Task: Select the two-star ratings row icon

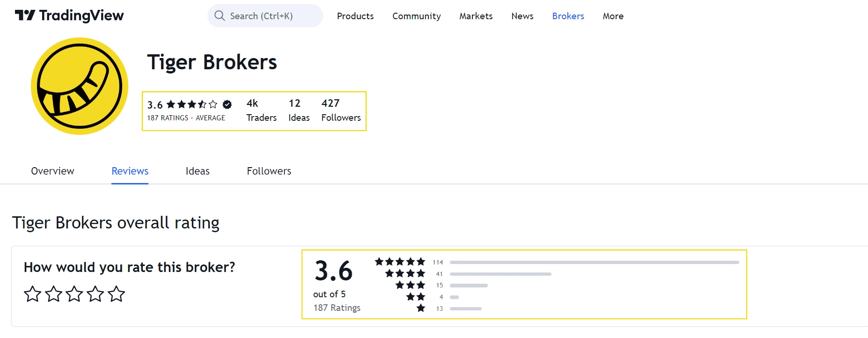Action: pyautogui.click(x=416, y=297)
